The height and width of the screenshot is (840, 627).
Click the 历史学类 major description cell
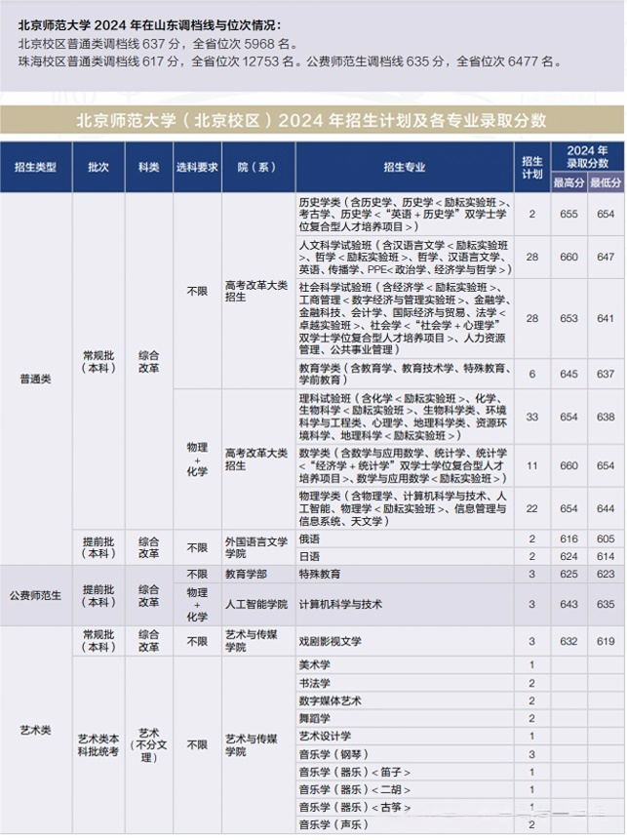pos(405,215)
